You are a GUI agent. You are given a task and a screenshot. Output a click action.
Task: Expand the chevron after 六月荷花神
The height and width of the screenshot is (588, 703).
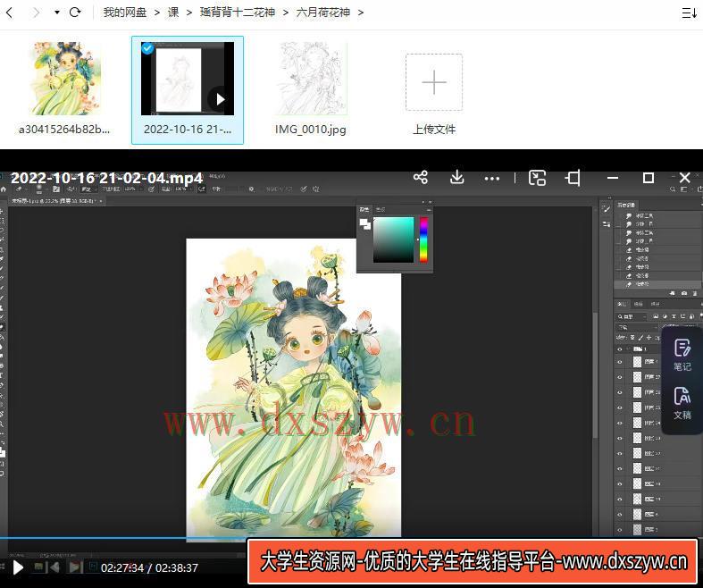(361, 13)
